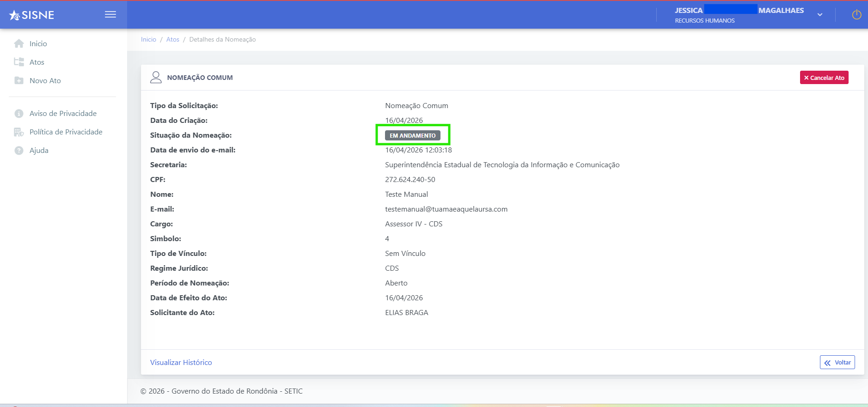This screenshot has height=407, width=868.
Task: Click the Atos sidebar icon
Action: click(19, 62)
